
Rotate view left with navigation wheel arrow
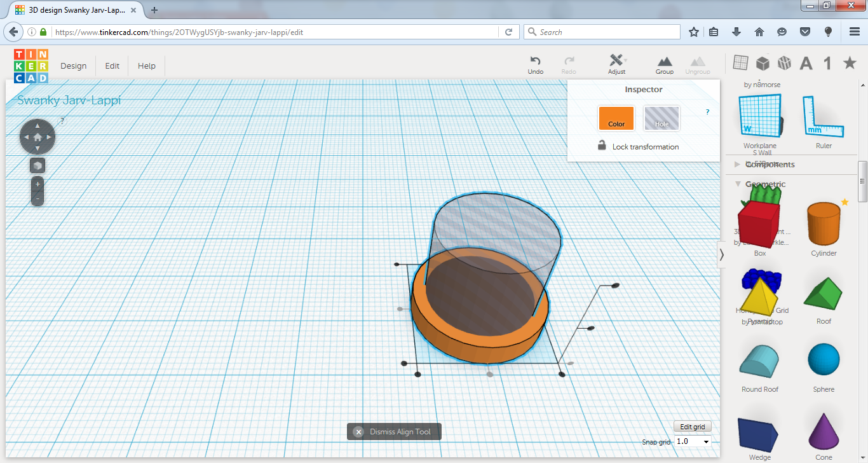(x=25, y=137)
